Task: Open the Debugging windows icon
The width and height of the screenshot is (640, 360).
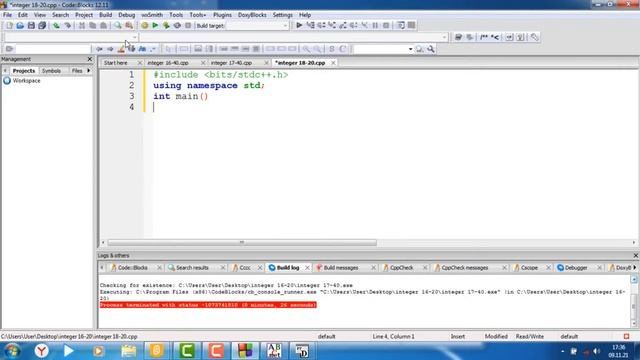Action: coord(401,25)
